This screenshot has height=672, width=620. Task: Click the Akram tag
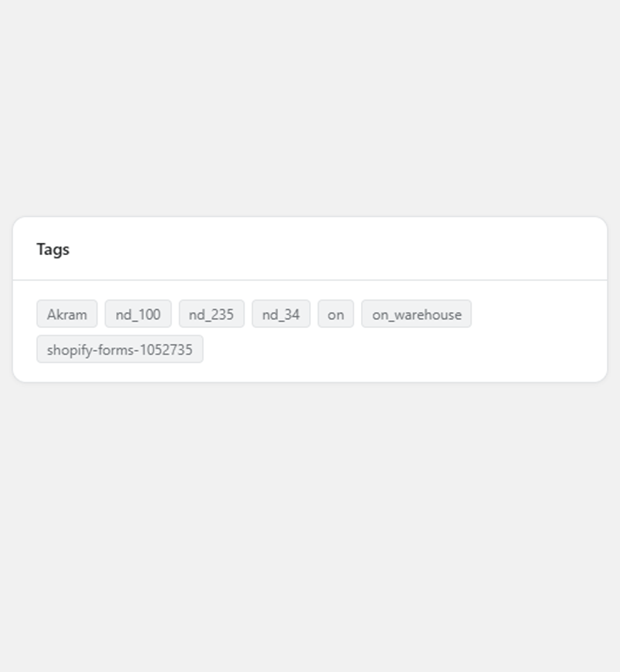pyautogui.click(x=67, y=314)
